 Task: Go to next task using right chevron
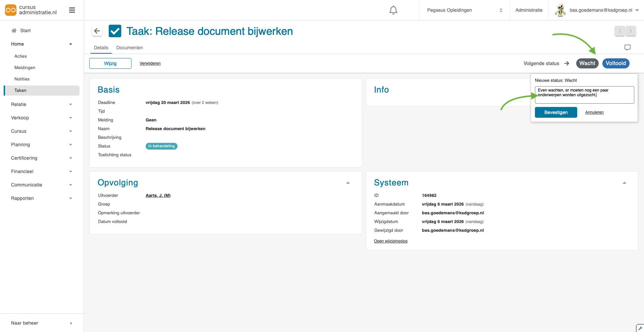(x=631, y=31)
